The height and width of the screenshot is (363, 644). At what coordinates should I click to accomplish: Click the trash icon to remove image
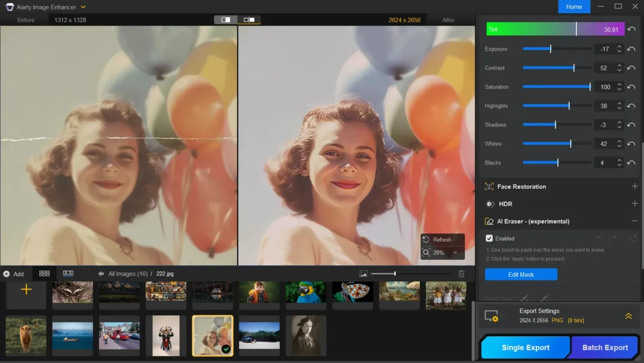coord(461,273)
